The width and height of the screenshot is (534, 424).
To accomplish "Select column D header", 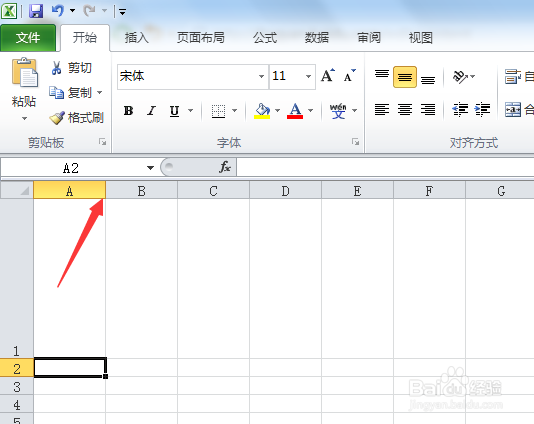I will point(285,190).
